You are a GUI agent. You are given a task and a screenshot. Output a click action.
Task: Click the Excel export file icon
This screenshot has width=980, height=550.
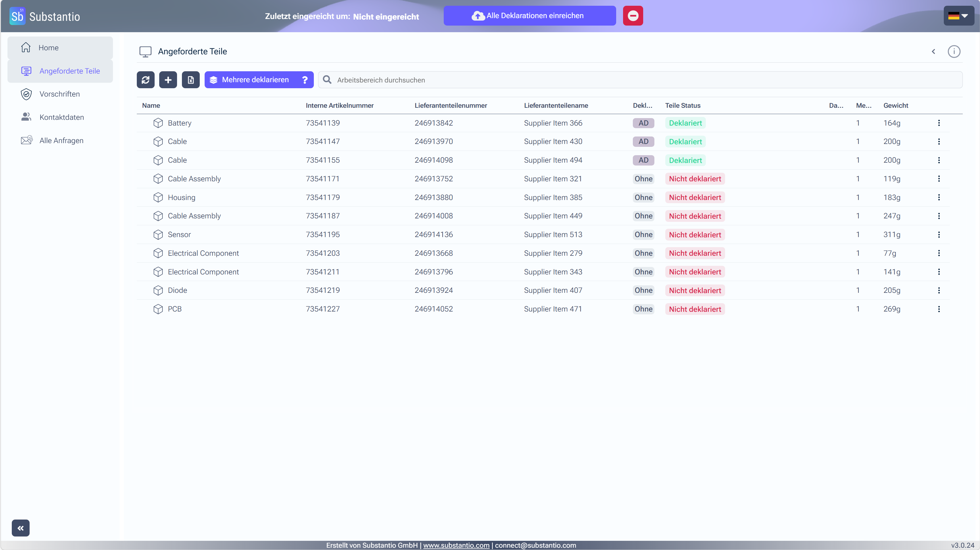191,80
